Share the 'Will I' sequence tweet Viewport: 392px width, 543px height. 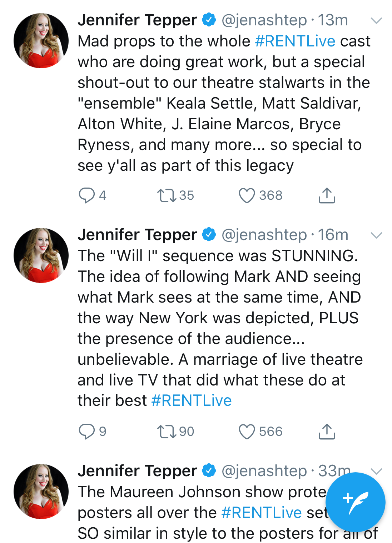[327, 431]
